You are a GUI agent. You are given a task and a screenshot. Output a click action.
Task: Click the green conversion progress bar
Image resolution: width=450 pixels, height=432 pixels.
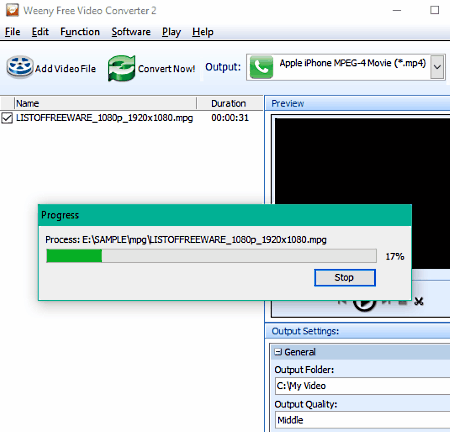pyautogui.click(x=211, y=256)
